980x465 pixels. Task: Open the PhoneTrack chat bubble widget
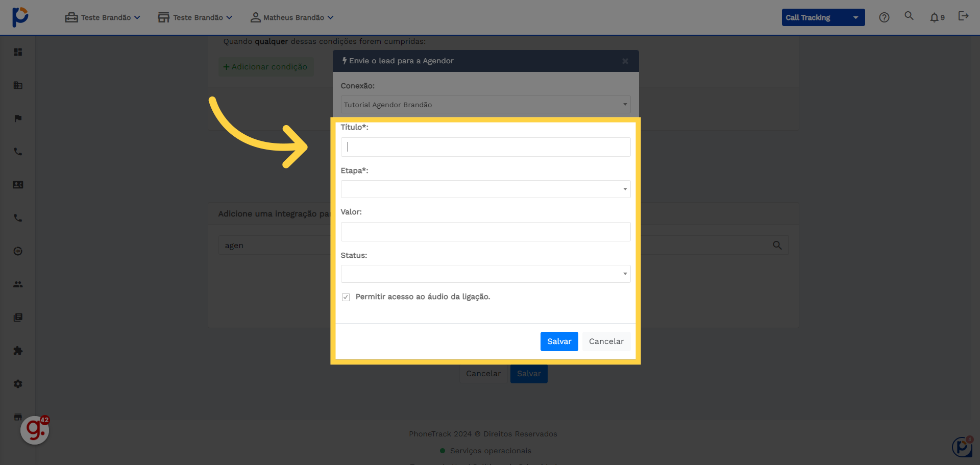click(x=962, y=447)
